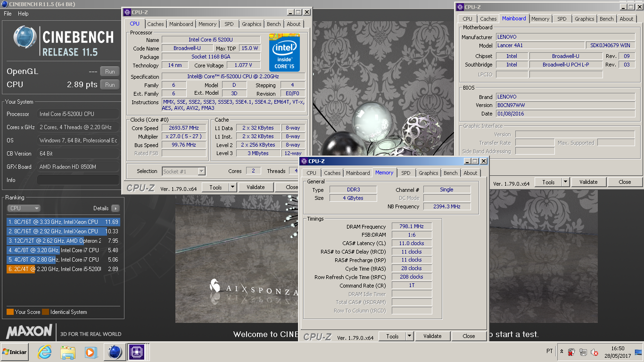Click the Core Voltage 1.077 V value

coord(243,65)
